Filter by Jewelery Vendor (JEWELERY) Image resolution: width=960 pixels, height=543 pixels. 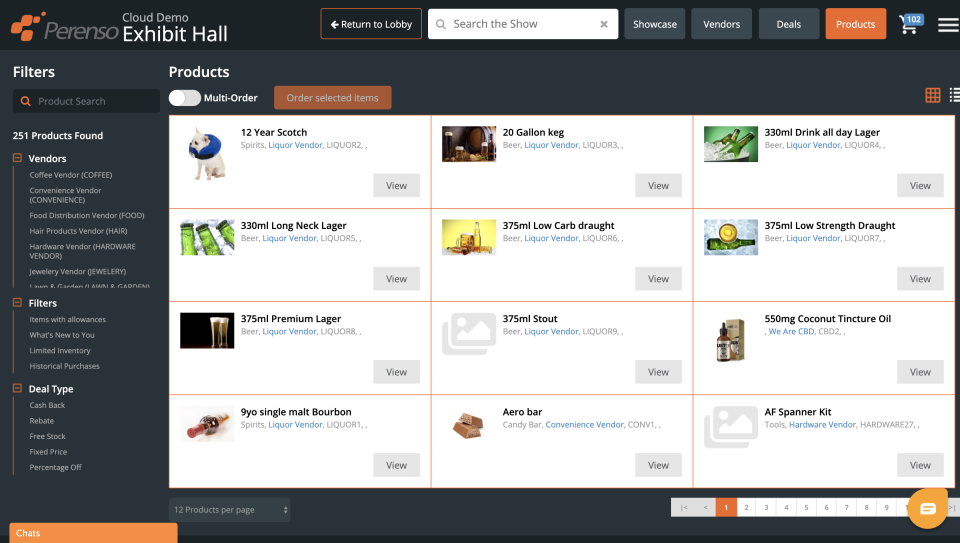coord(78,271)
